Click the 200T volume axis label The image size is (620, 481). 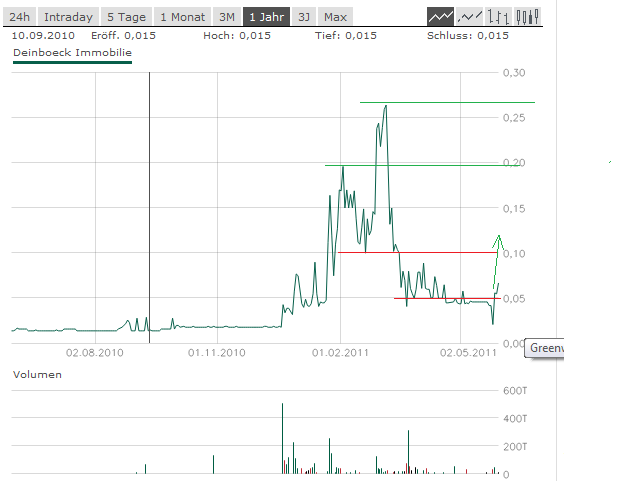click(515, 447)
